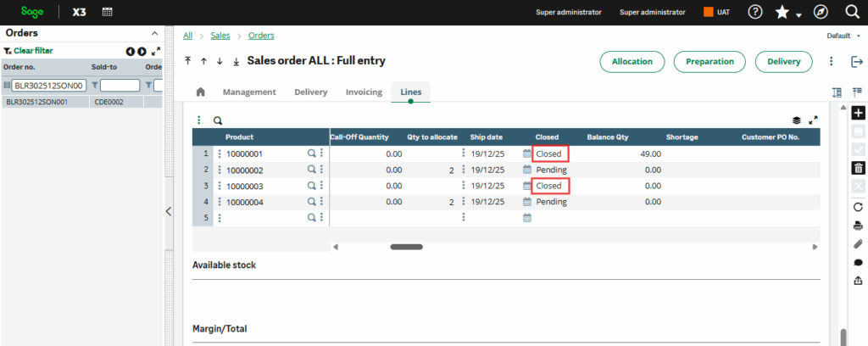868x346 pixels.
Task: Collapse the left list panel arrow
Action: tap(169, 211)
